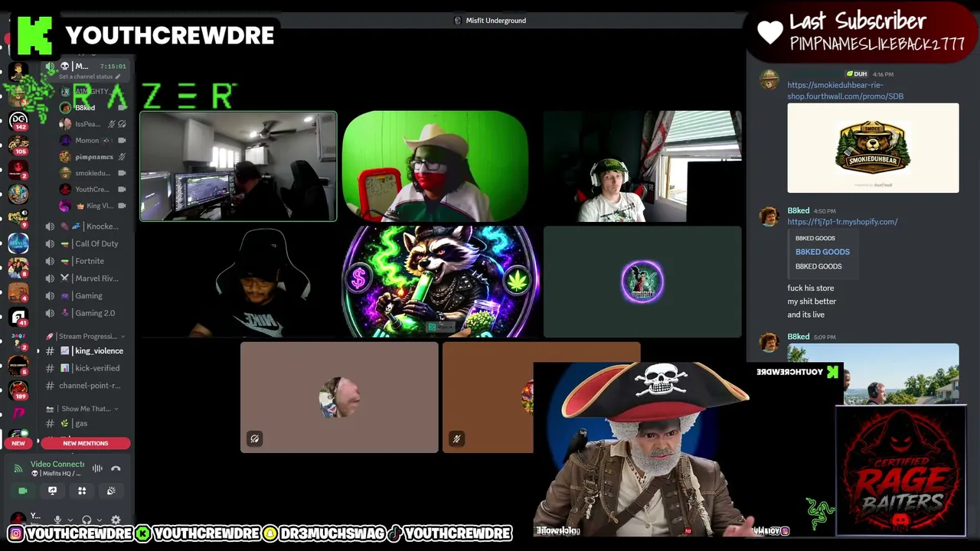
Task: Disconnect from the voice channel
Action: coord(116,468)
